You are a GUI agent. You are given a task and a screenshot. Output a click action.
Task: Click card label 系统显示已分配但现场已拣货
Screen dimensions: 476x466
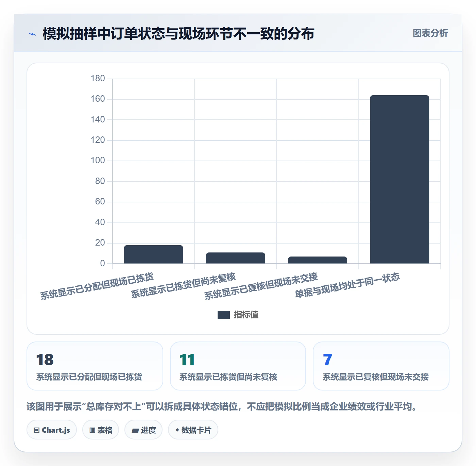coord(89,377)
